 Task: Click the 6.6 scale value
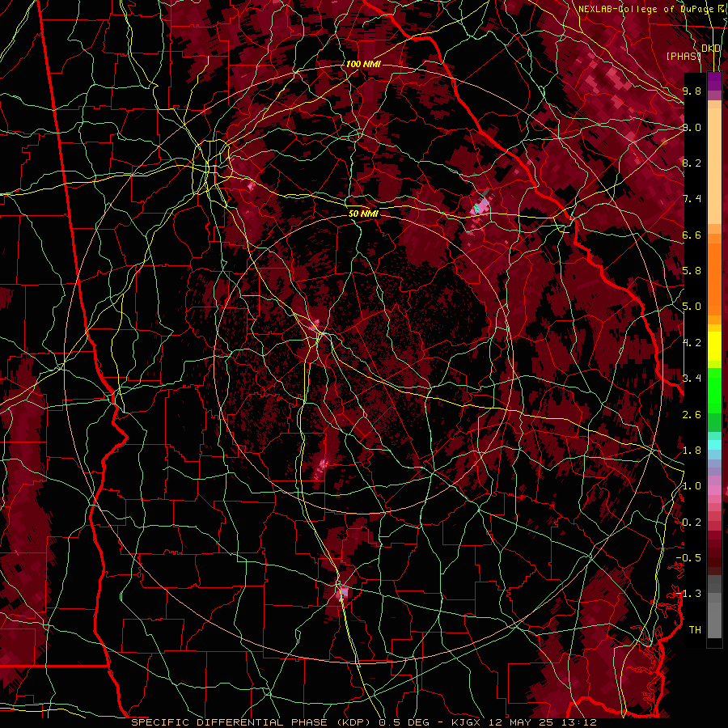pos(692,235)
